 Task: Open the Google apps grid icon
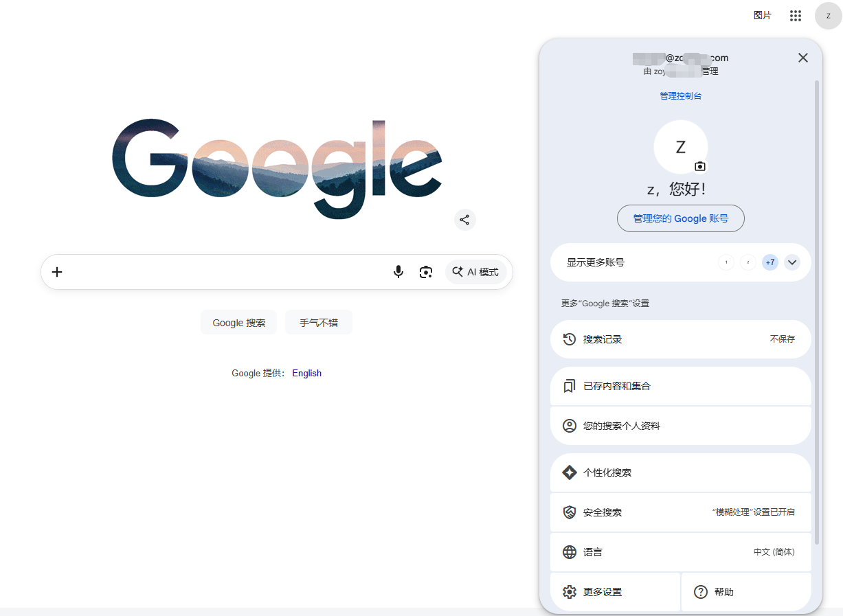coord(796,15)
